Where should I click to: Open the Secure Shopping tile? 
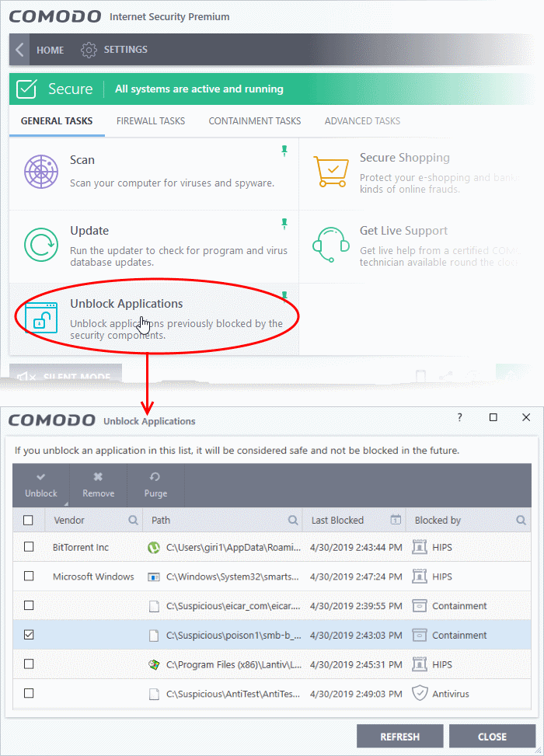(x=415, y=173)
